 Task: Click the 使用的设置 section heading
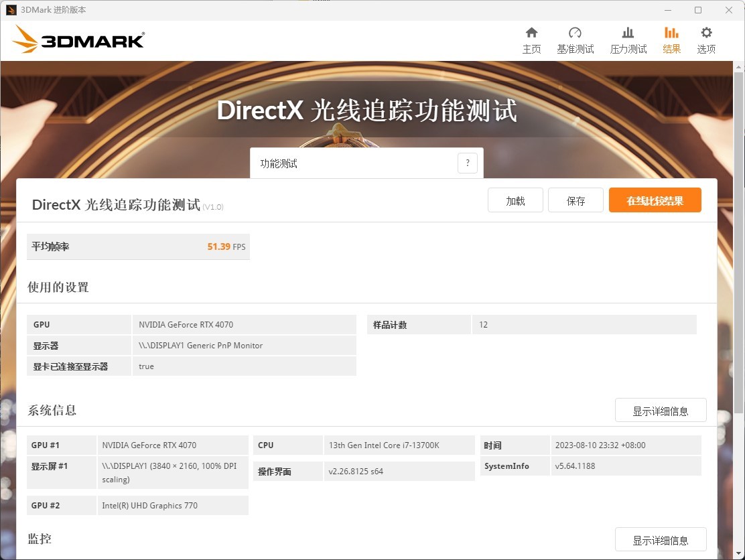tap(58, 287)
